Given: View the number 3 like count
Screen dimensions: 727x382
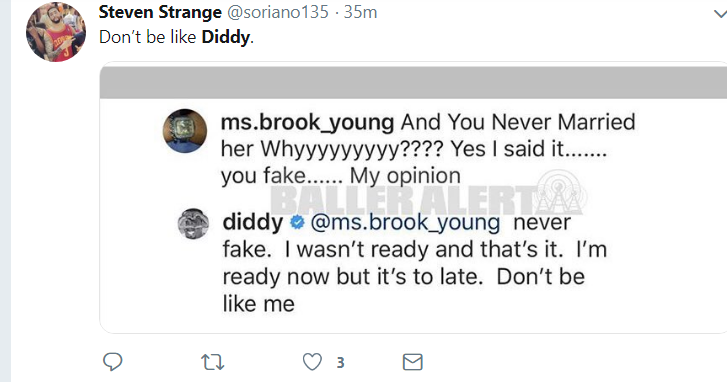Looking at the screenshot, I should [340, 363].
